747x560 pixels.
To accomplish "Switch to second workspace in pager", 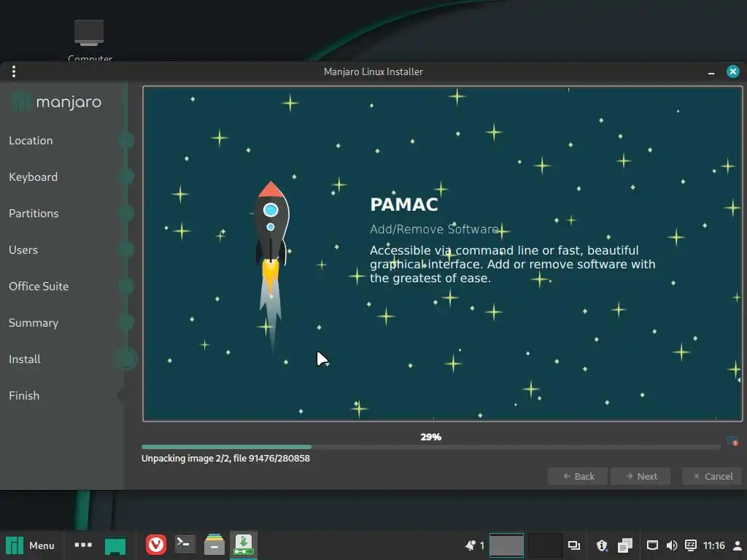I will 544,545.
